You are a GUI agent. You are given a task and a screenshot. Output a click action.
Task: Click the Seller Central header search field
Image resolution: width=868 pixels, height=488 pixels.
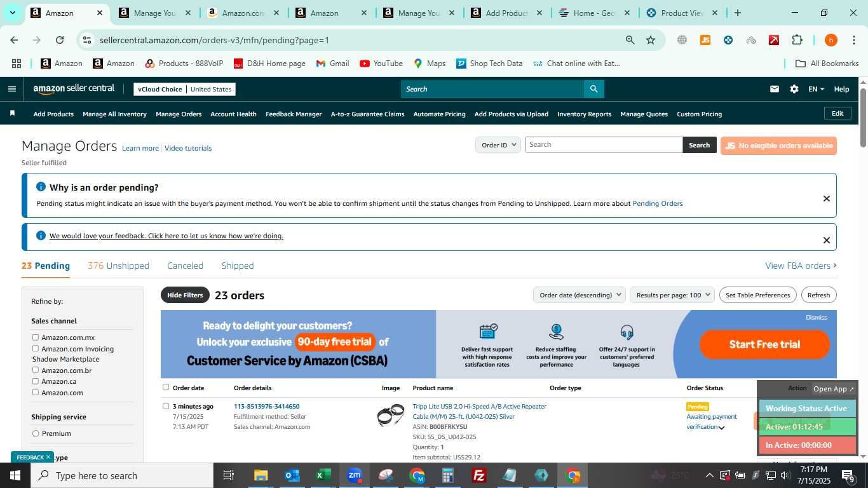pyautogui.click(x=492, y=89)
